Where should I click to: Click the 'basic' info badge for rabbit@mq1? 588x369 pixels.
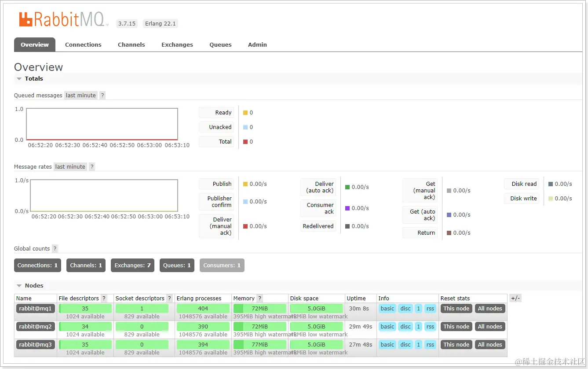[387, 308]
